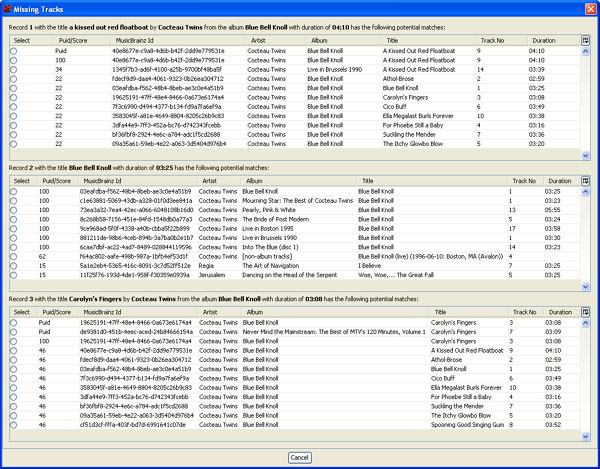Click score 34 in Record 1 table
The height and width of the screenshot is (469, 600).
tap(59, 70)
